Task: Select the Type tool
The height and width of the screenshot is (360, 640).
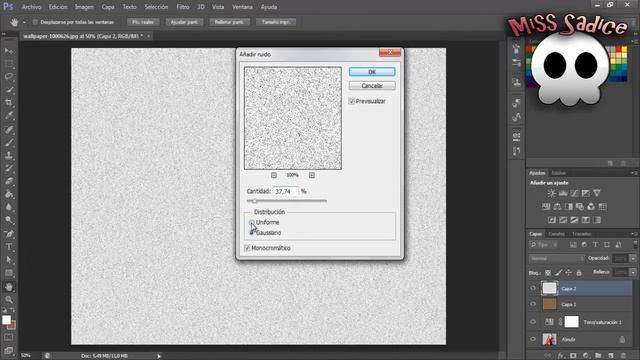Action: 9,247
